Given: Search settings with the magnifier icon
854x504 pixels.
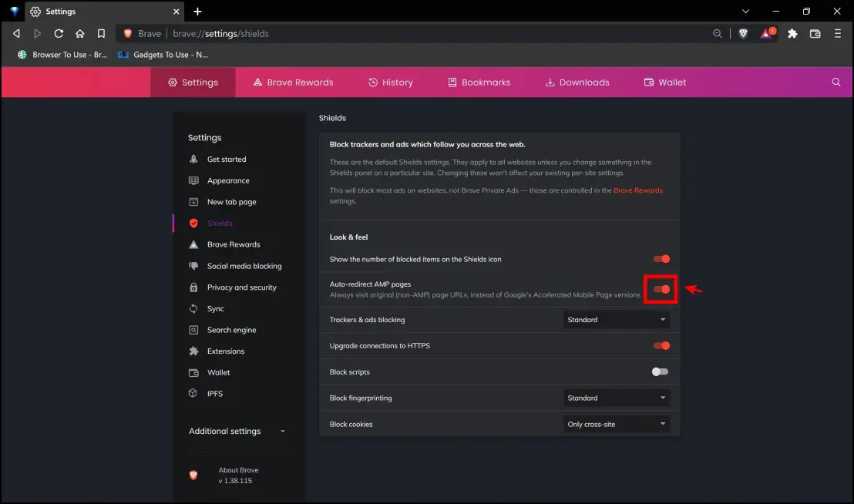Looking at the screenshot, I should 836,82.
